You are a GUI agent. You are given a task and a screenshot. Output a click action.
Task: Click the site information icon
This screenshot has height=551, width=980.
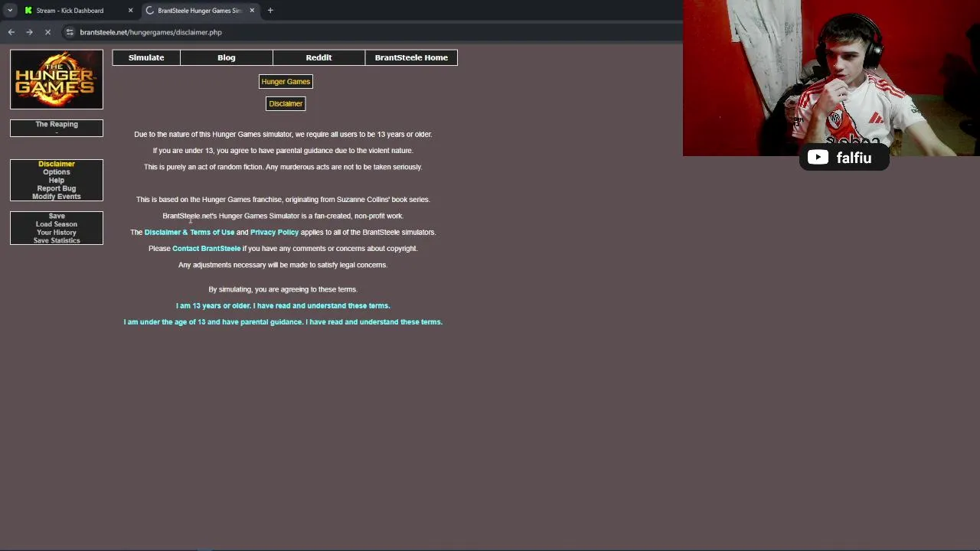[x=70, y=32]
